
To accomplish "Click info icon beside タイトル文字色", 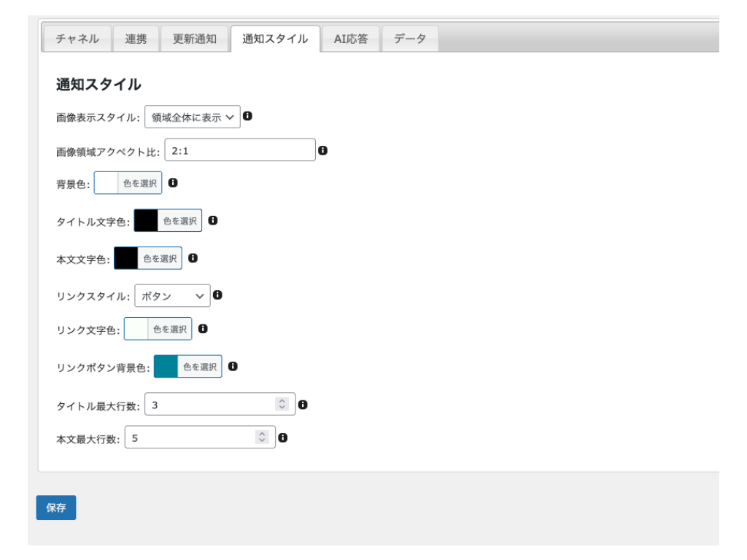I will 213,220.
